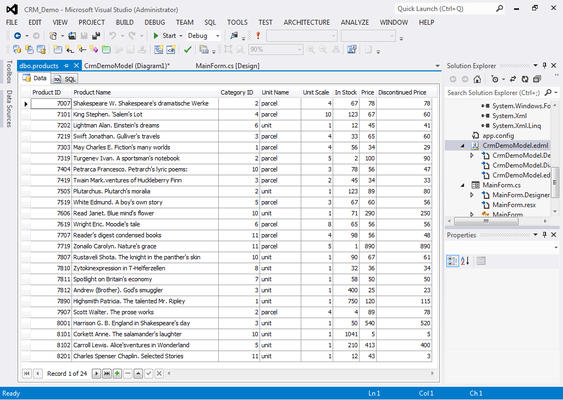
Task: Open the Properties window options dropdown
Action: click(535, 235)
